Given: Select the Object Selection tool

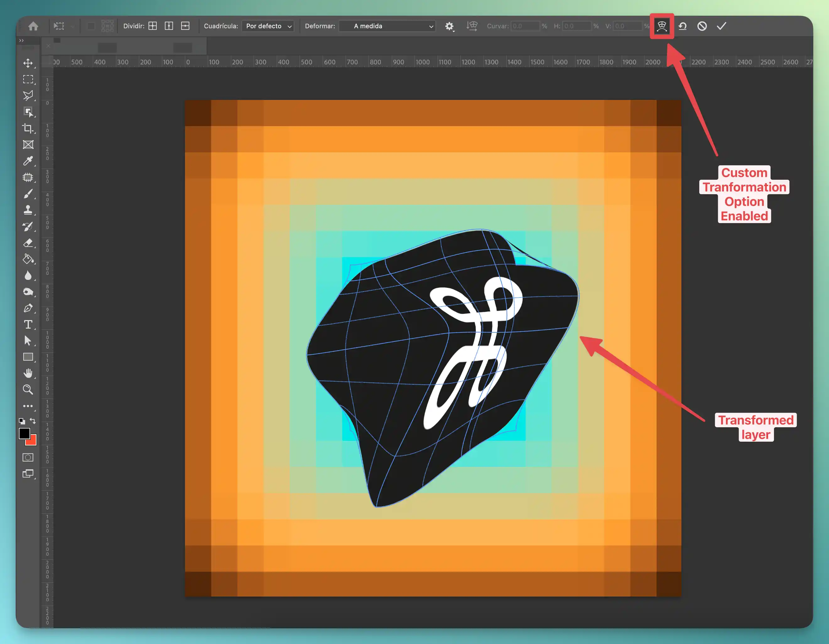Looking at the screenshot, I should coord(28,112).
